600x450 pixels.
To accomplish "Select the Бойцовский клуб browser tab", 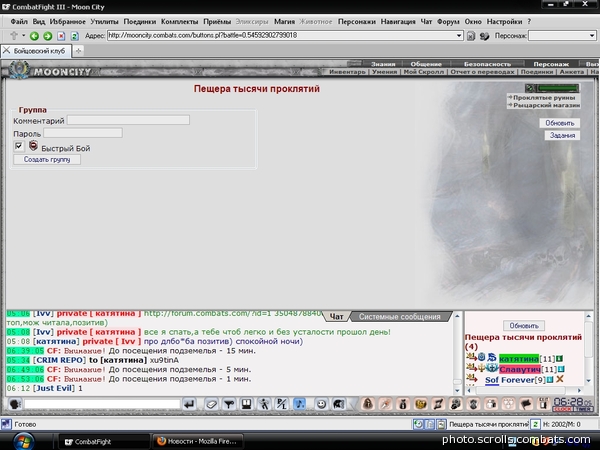I will coord(36,51).
